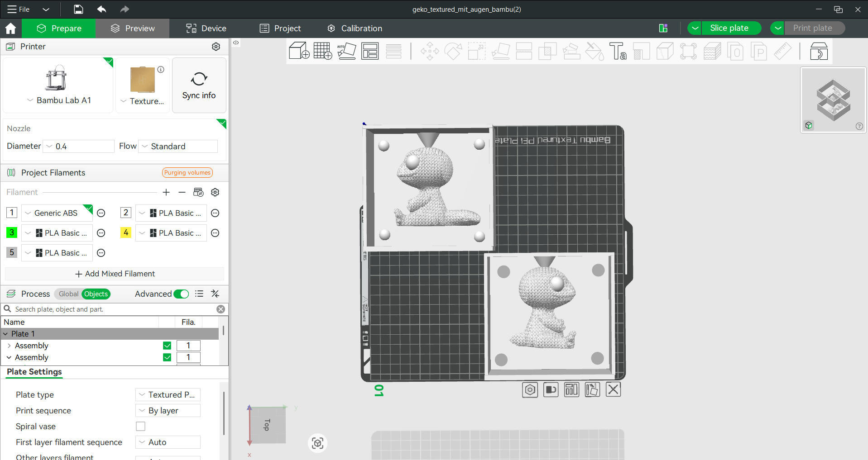Open printer settings gear icon

point(216,47)
